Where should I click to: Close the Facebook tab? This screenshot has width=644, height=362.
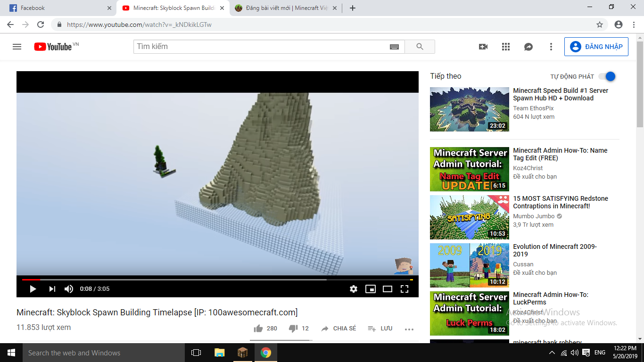click(x=109, y=8)
